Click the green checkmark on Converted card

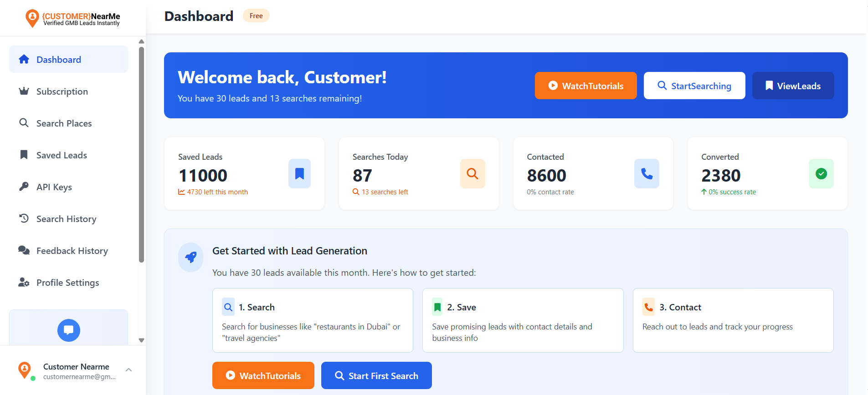821,173
